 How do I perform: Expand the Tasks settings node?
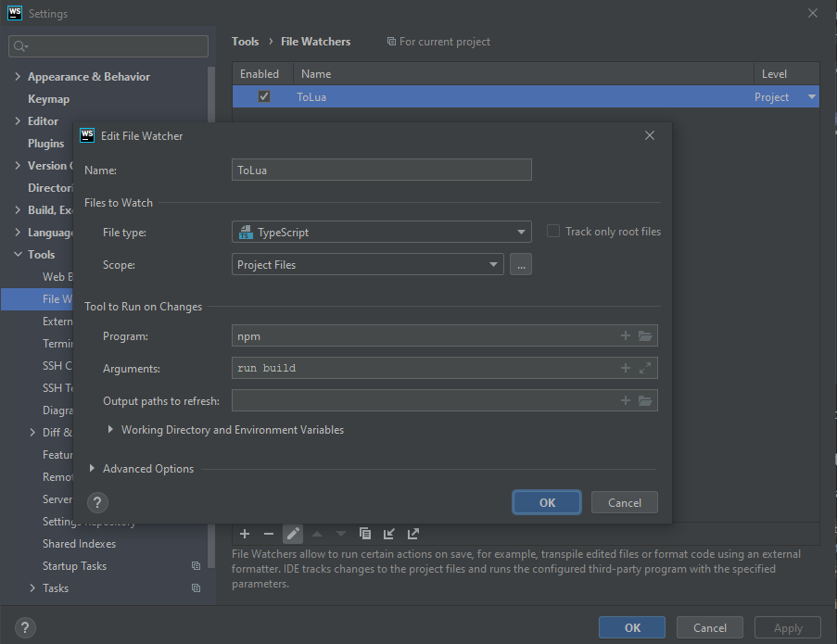point(32,588)
